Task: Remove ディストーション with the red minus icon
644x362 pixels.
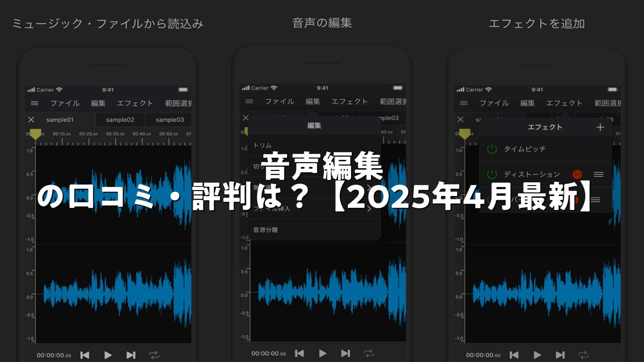Action: (577, 174)
